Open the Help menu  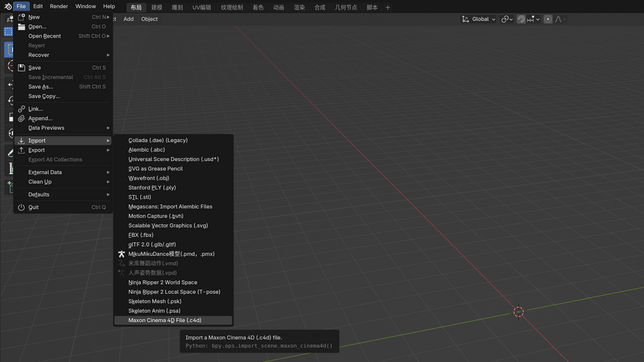click(x=109, y=6)
